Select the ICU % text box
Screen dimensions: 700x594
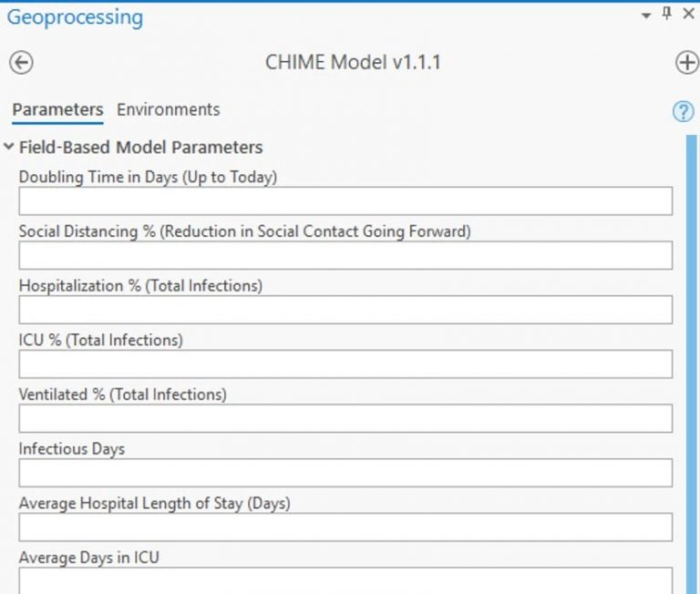345,364
